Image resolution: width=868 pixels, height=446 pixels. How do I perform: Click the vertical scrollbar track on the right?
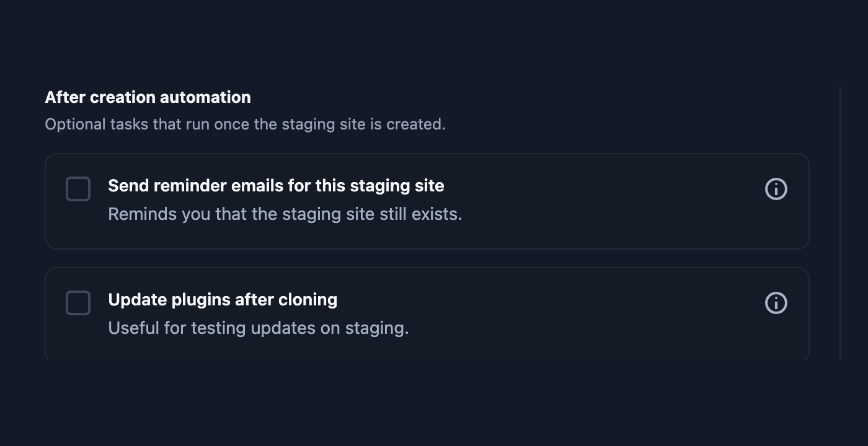coord(840,223)
